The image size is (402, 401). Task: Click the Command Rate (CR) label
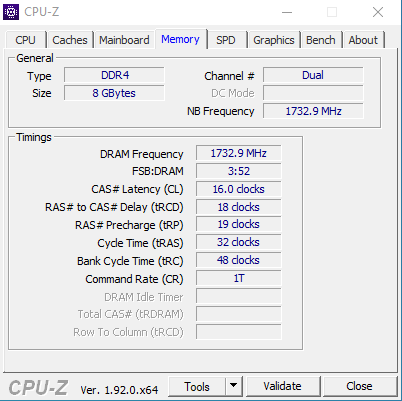134,279
